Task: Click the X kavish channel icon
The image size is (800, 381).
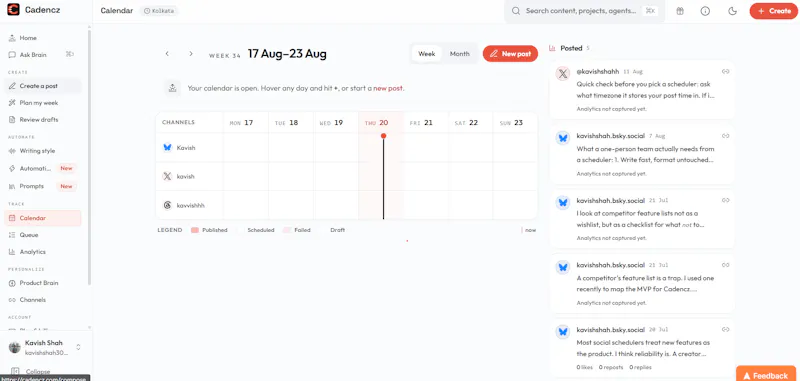Action: coord(167,176)
